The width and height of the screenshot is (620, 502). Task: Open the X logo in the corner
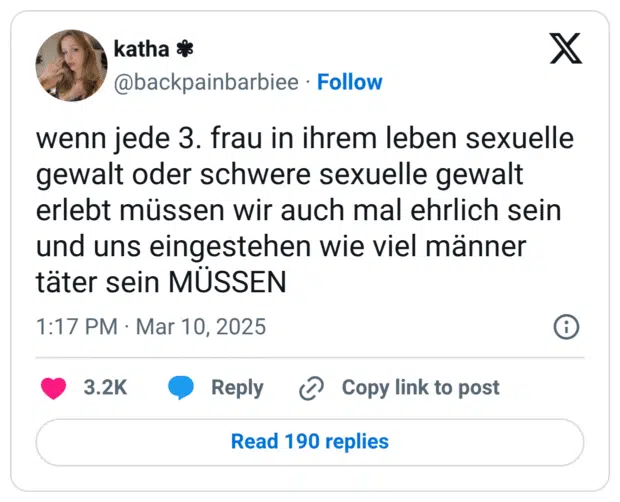click(x=566, y=49)
